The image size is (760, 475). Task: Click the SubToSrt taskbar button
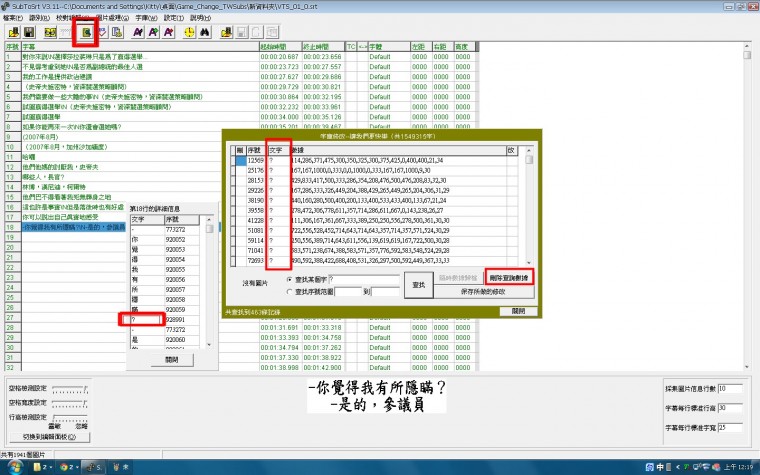[x=94, y=467]
